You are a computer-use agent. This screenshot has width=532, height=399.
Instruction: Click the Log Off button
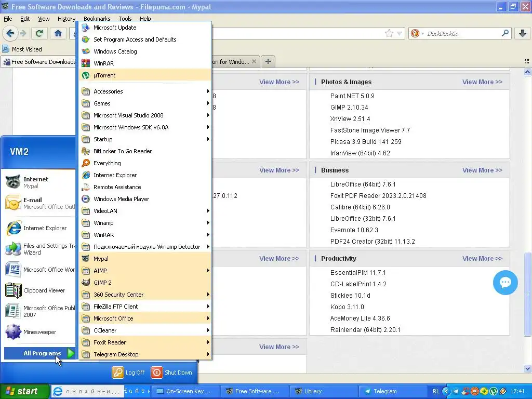[129, 372]
